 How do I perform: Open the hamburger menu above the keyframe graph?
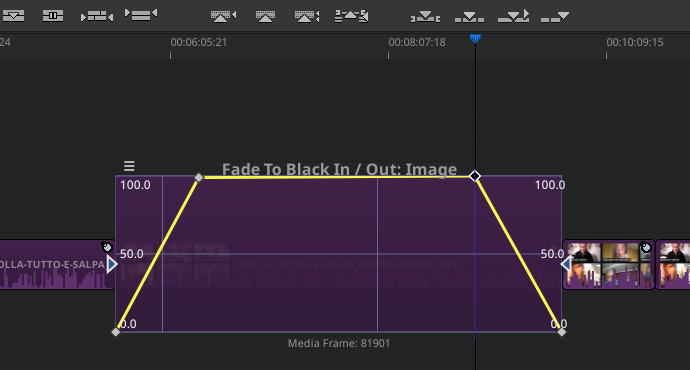pyautogui.click(x=129, y=166)
